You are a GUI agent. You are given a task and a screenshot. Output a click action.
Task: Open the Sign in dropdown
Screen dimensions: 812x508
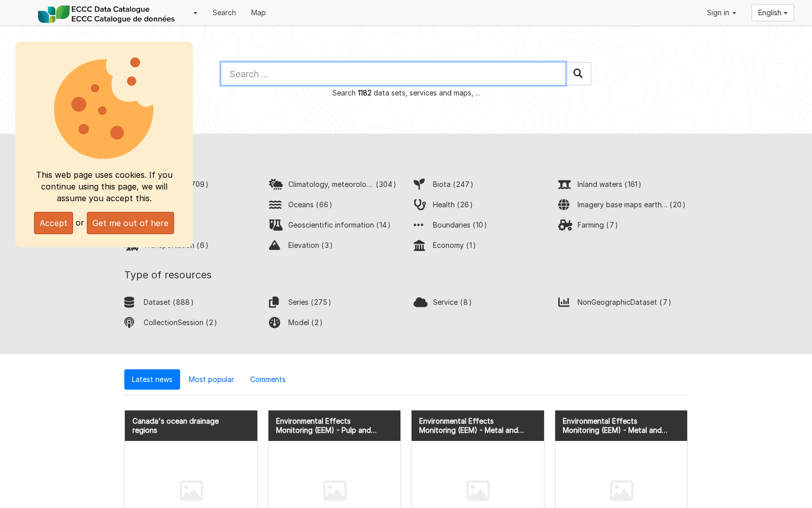721,13
